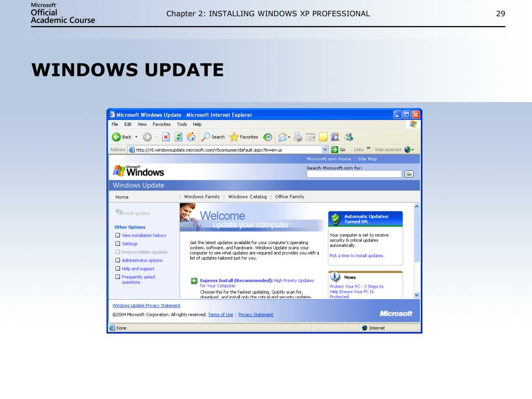Stop page loading with the red X icon
Image resolution: width=532 pixels, height=399 pixels.
[x=166, y=137]
